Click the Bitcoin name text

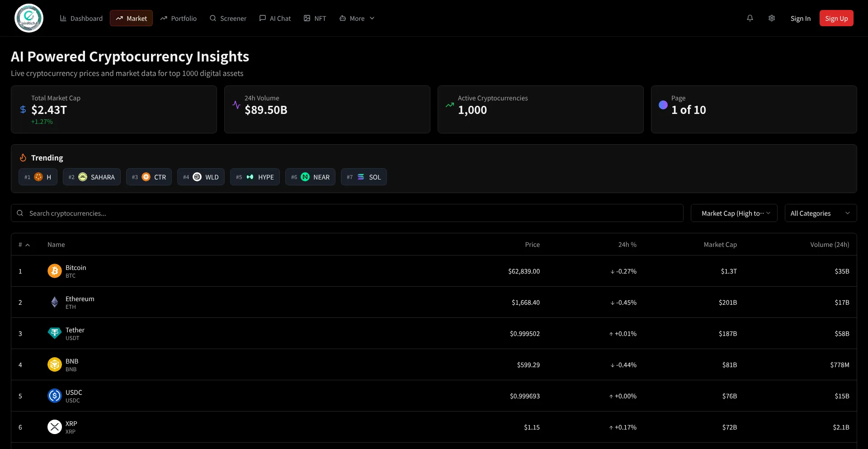75,267
